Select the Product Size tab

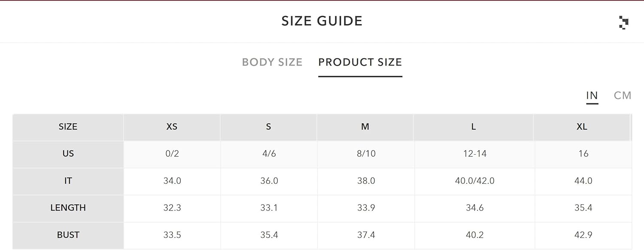pyautogui.click(x=360, y=62)
